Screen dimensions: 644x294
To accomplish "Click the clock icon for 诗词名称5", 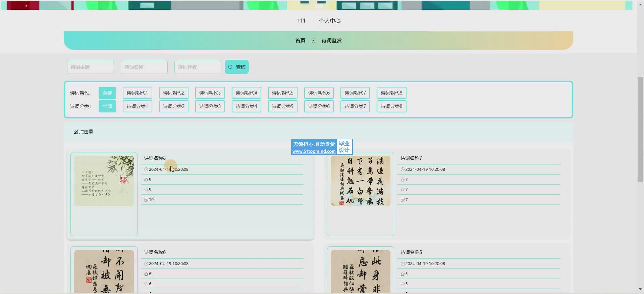I will (402, 264).
